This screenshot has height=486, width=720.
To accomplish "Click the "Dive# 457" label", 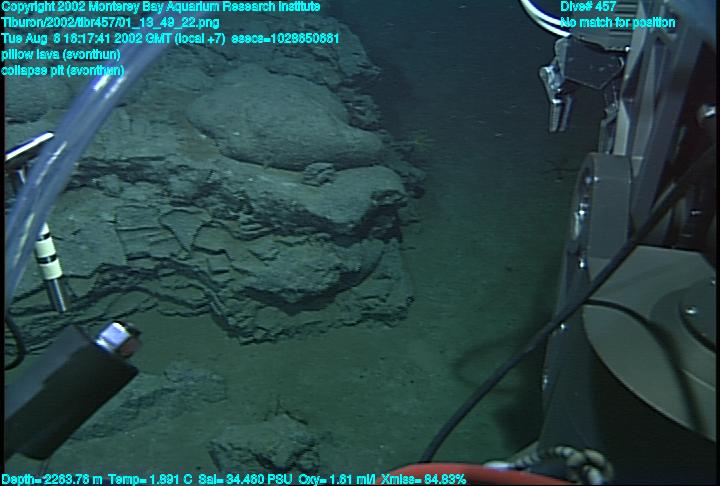I will (587, 7).
